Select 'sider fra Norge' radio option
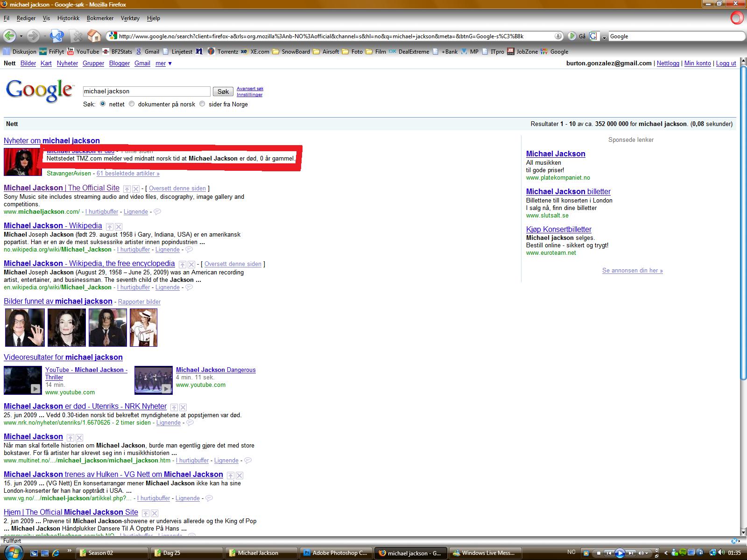Viewport: 747px width, 560px height. (x=202, y=104)
